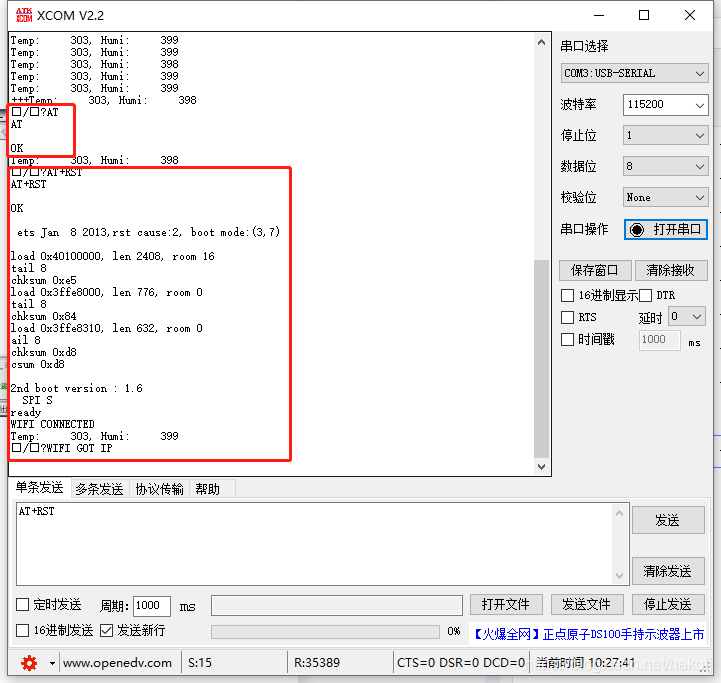
Task: Open the COM3:USB-SERIAL port dropdown
Action: point(634,73)
